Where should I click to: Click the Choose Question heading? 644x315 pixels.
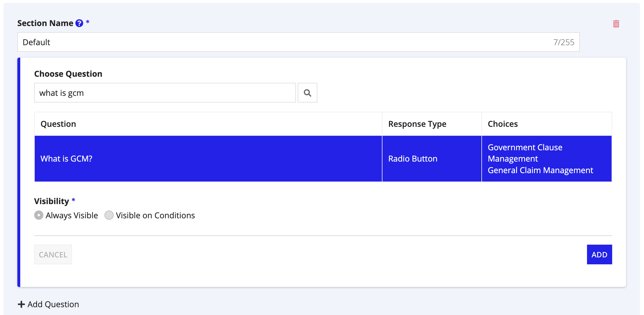pyautogui.click(x=68, y=74)
